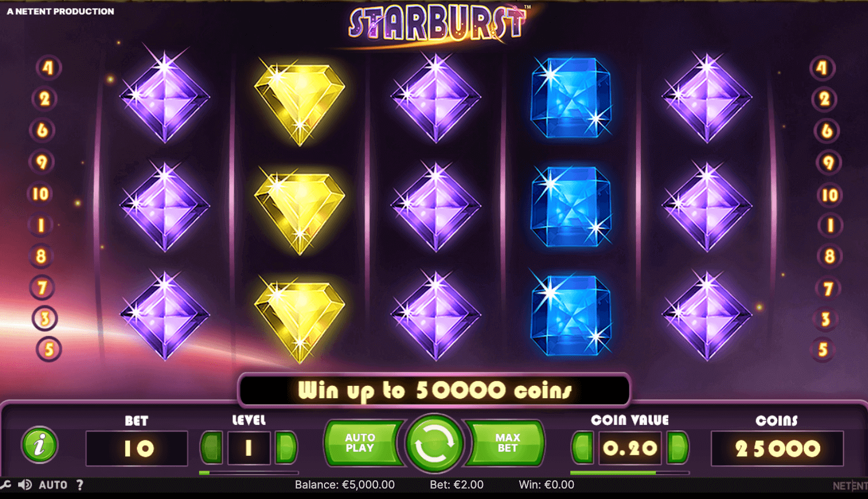Select payline 4 indicator on the left
The image size is (868, 499).
click(x=48, y=68)
